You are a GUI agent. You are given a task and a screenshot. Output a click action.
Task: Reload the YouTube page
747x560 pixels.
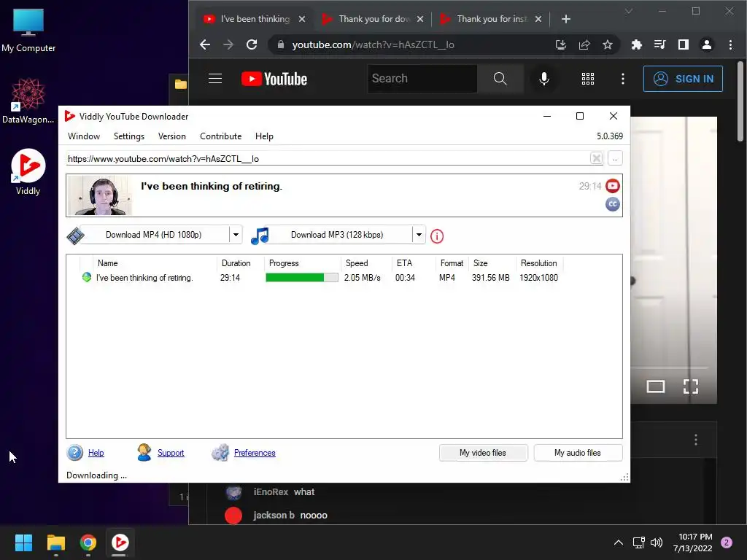click(252, 44)
